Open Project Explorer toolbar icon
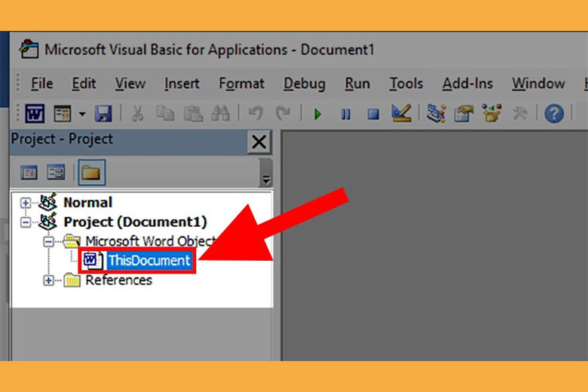The image size is (588, 392). [436, 113]
